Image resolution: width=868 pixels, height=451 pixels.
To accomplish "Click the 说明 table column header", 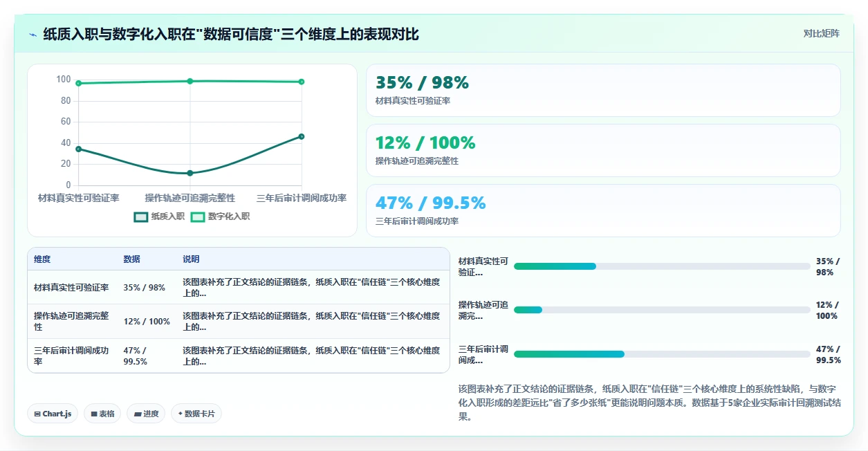I will click(x=192, y=259).
